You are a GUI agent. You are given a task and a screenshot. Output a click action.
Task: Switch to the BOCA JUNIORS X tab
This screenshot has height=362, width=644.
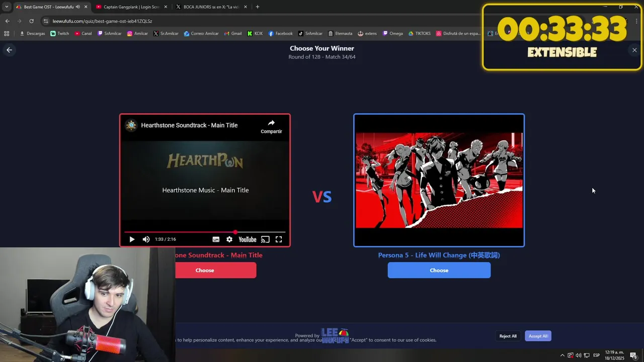[x=211, y=7]
